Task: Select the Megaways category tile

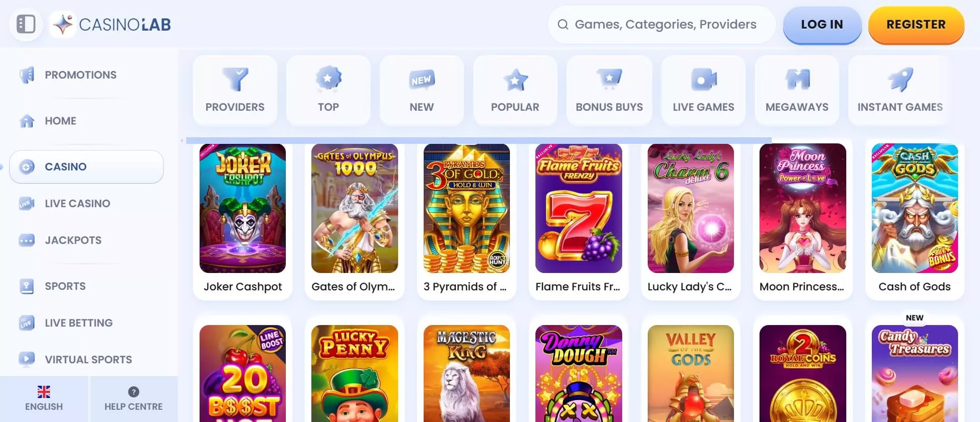Action: pyautogui.click(x=797, y=90)
